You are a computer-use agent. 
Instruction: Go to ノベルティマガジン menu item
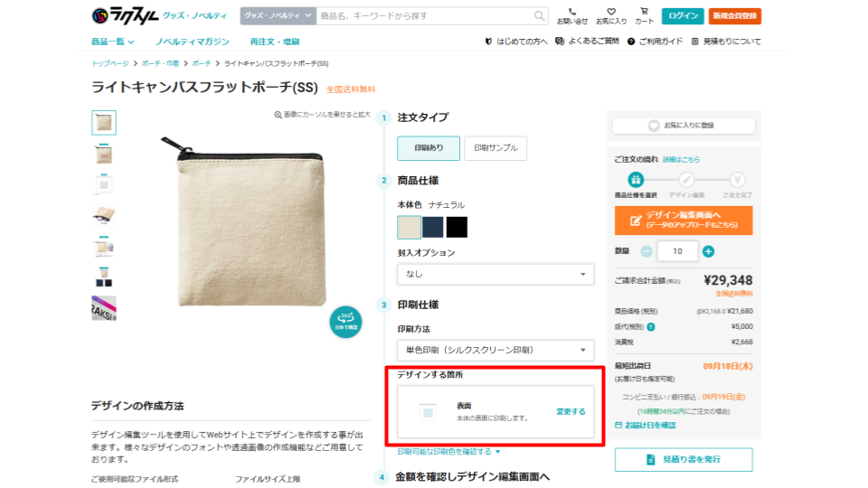(192, 42)
